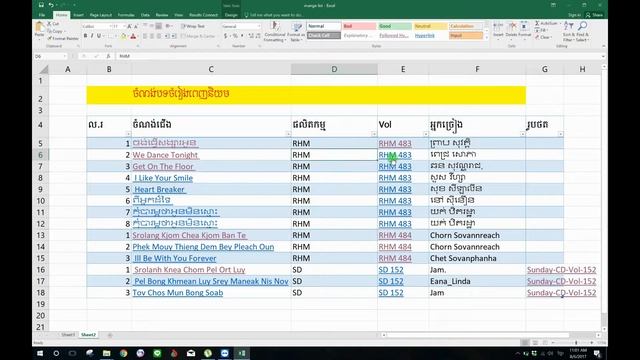Click AutoSum sigma icon
The width and height of the screenshot is (640, 360).
coord(537,23)
